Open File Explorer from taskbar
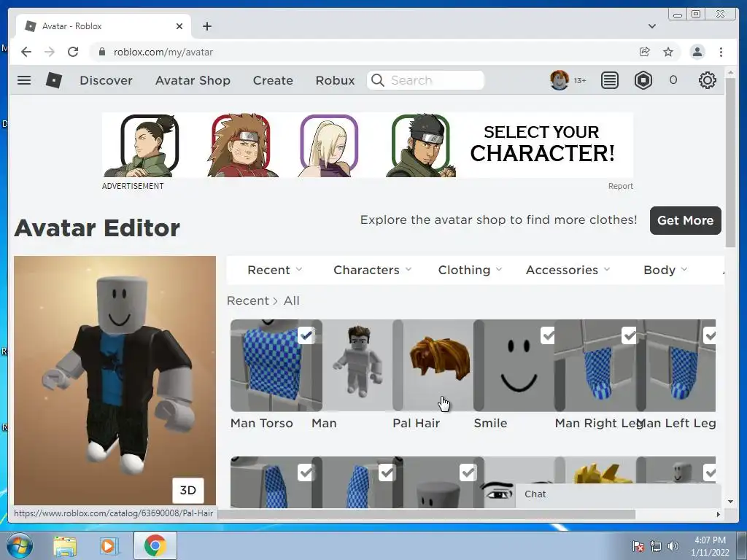The width and height of the screenshot is (747, 560). click(x=65, y=546)
